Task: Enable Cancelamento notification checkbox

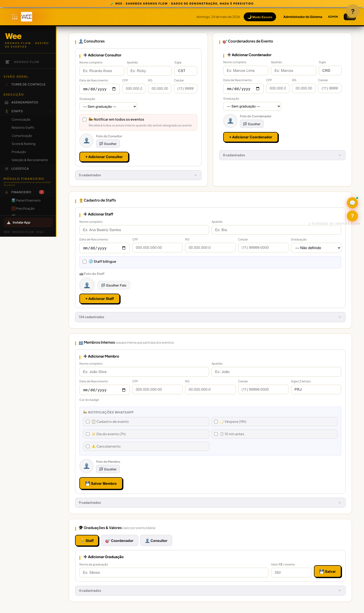Action: [x=88, y=446]
